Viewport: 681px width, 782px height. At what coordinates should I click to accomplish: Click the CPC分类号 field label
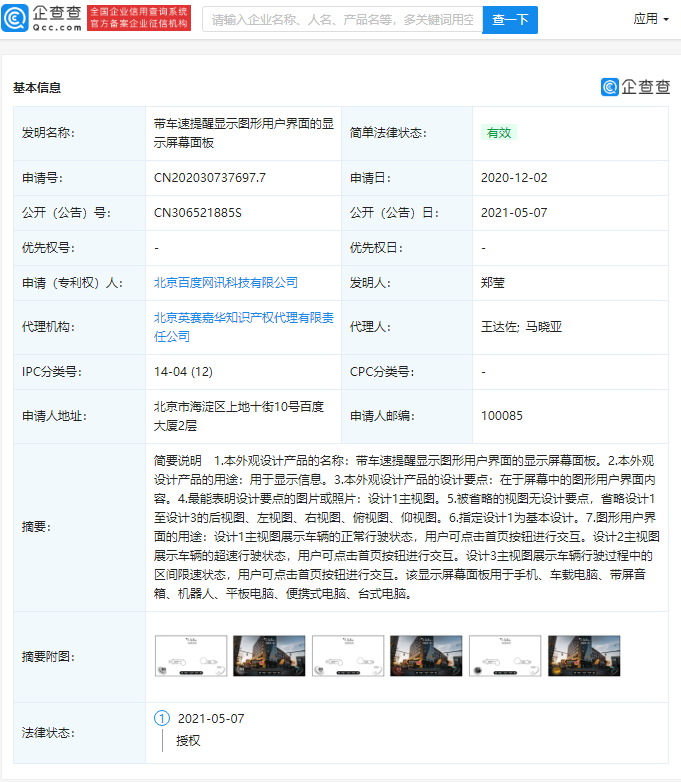coord(382,372)
